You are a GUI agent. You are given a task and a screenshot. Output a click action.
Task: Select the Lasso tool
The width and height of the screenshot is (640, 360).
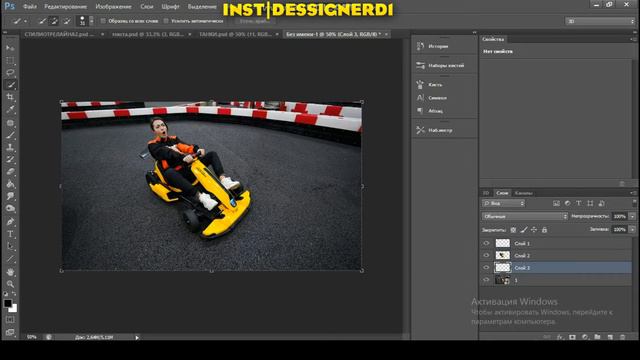click(10, 73)
